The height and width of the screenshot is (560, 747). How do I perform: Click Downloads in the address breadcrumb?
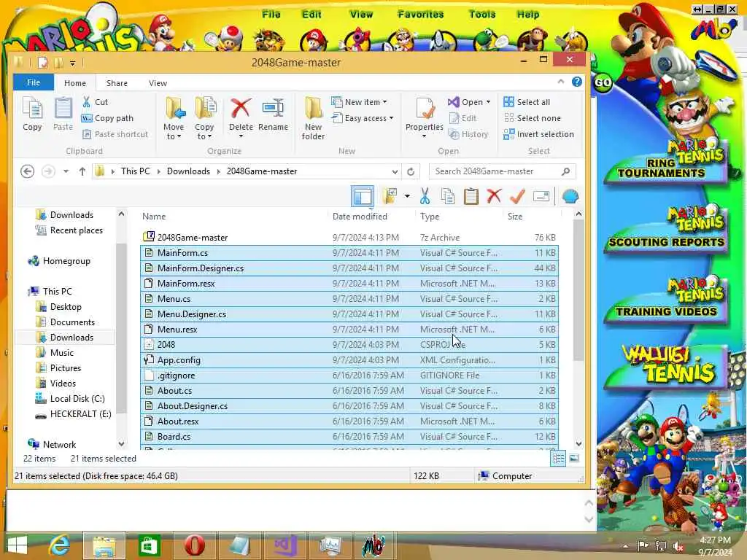tap(188, 171)
